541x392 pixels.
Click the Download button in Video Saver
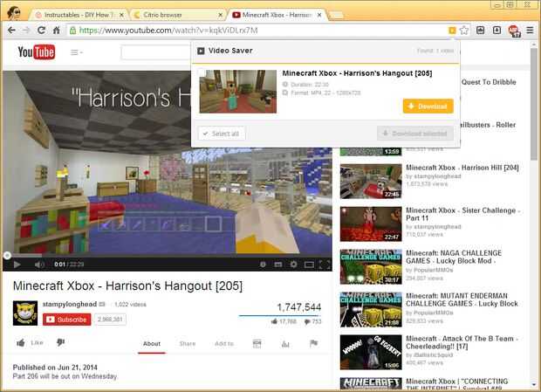(428, 107)
